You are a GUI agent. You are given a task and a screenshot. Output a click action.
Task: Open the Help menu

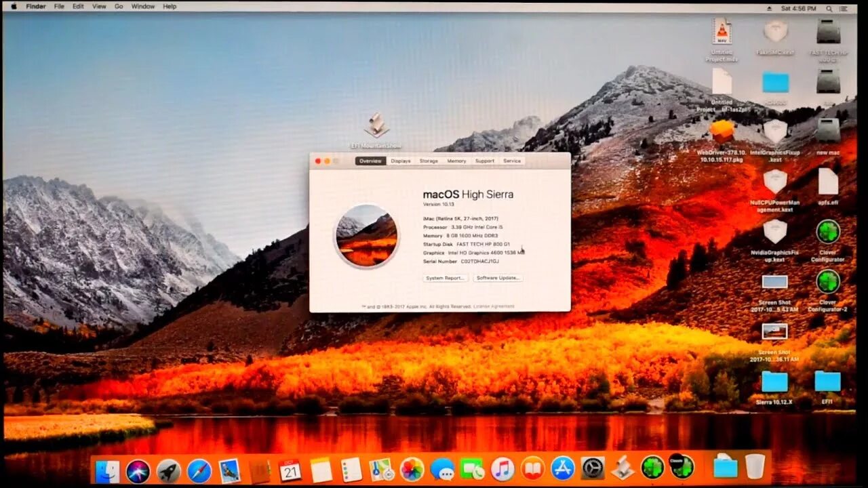[x=170, y=6]
